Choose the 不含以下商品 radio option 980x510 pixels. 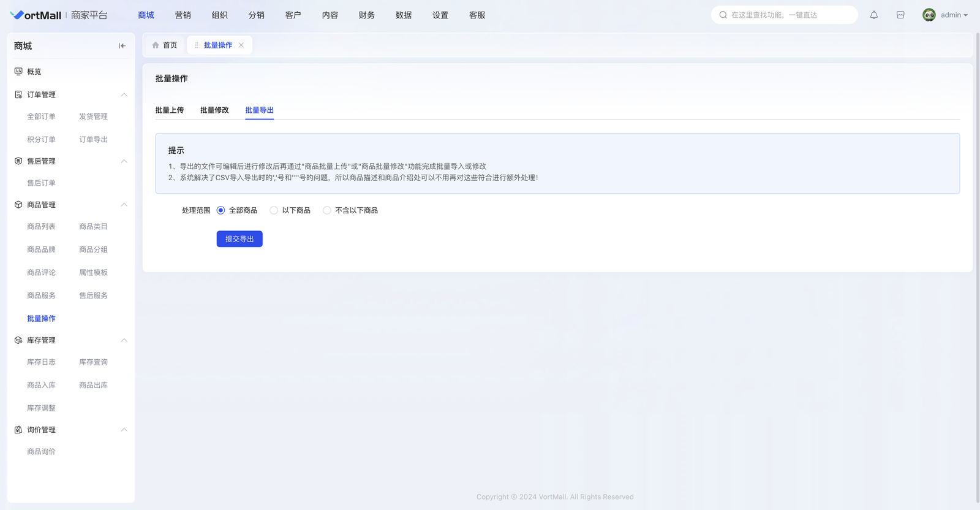[x=327, y=210]
